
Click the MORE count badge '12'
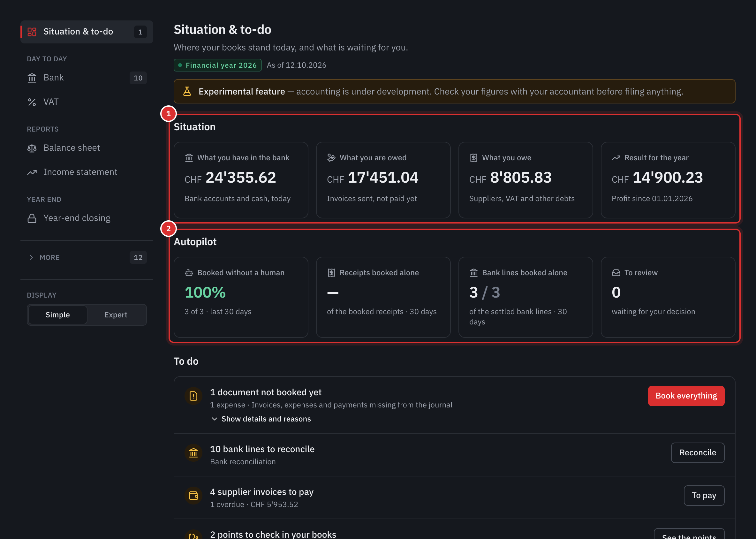[138, 258]
